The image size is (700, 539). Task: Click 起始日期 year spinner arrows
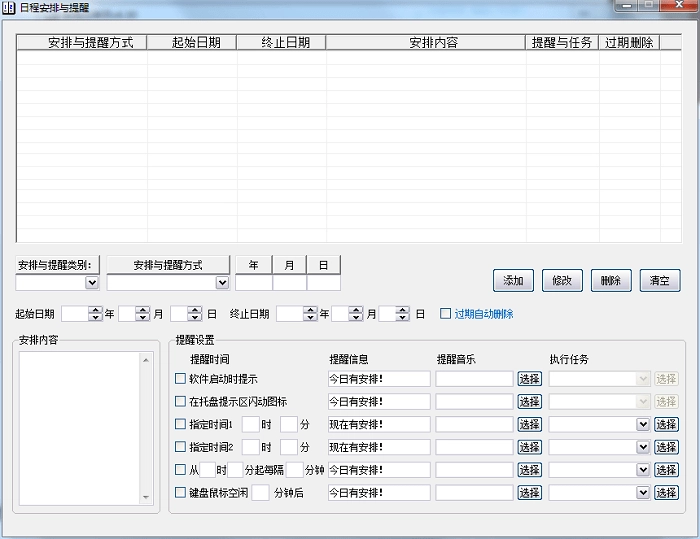pos(96,314)
